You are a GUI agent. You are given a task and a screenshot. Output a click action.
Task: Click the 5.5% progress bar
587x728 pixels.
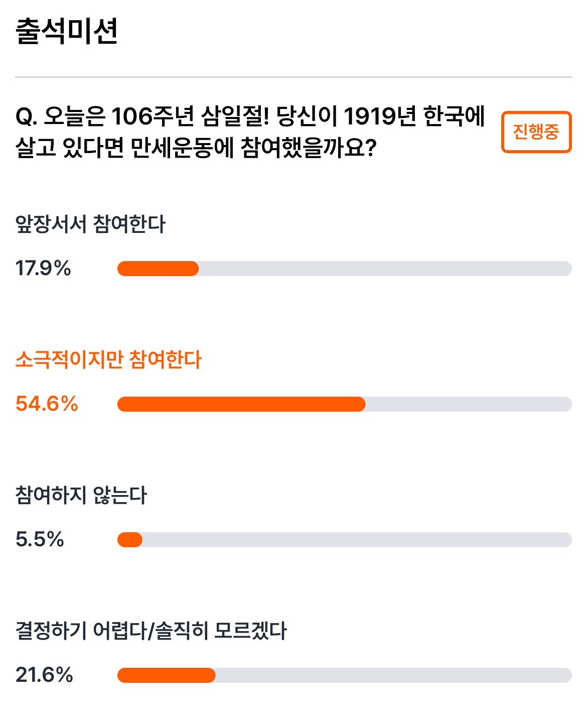[345, 540]
